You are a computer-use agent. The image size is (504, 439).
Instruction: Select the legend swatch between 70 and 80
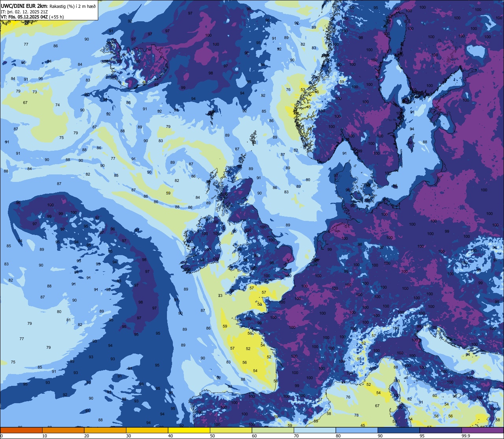[315, 430]
